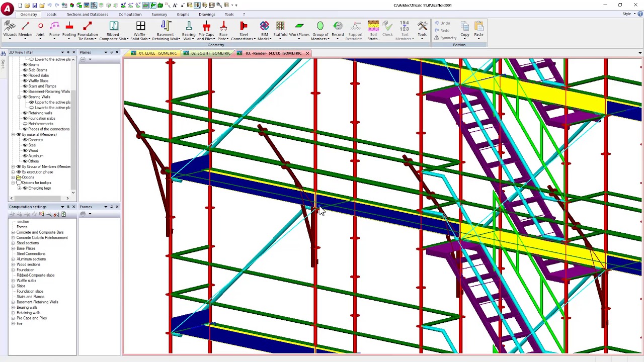This screenshot has height=362, width=644.
Task: Toggle visibility eye for Ribbed slabs
Action: [25, 75]
